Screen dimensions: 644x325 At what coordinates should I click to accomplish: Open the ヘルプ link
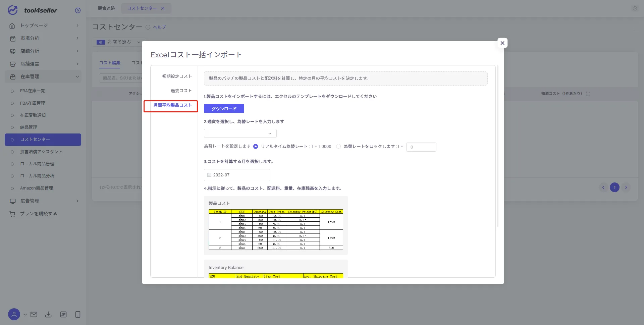pyautogui.click(x=160, y=27)
